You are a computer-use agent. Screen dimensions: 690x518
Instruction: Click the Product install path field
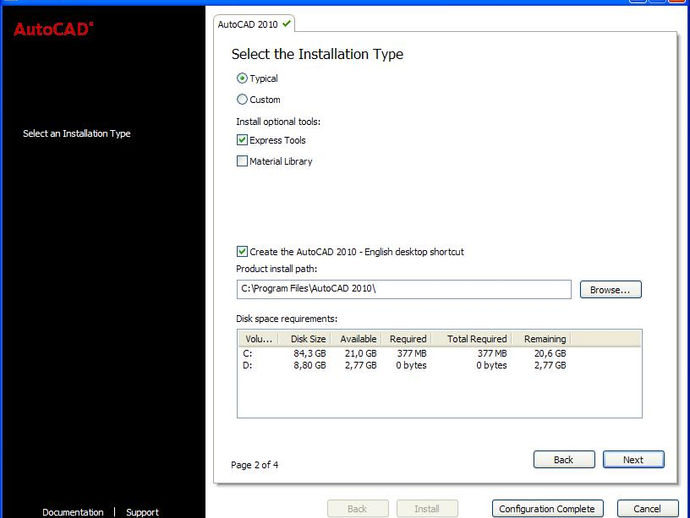coord(404,289)
